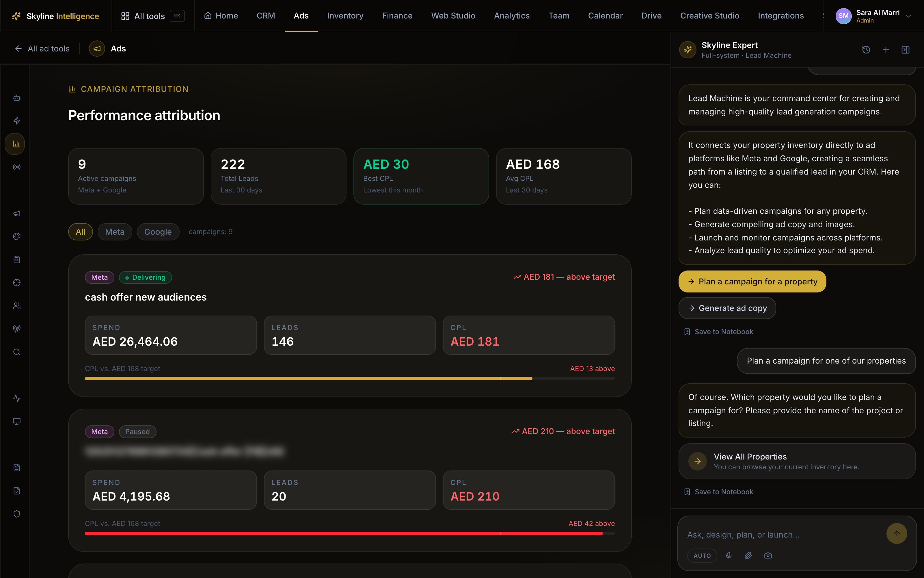Click the Paused status badge
The height and width of the screenshot is (578, 924).
[x=137, y=431]
